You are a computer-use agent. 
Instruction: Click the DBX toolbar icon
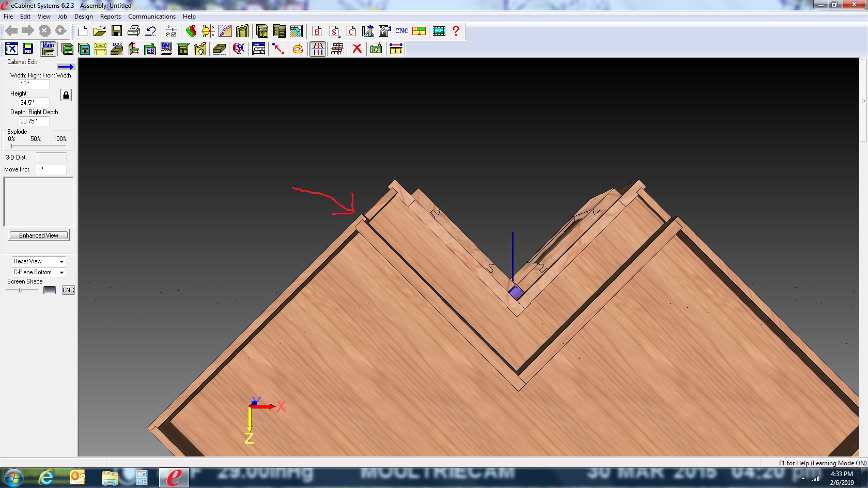[x=117, y=49]
